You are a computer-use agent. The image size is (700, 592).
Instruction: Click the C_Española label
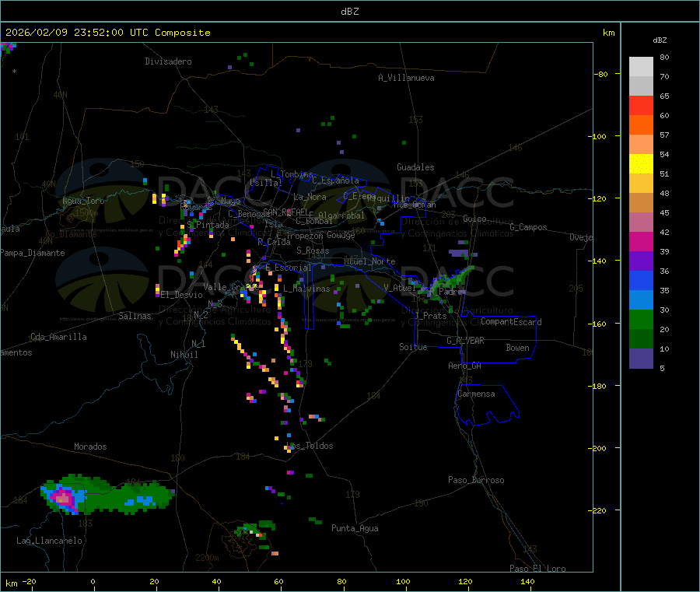[335, 180]
